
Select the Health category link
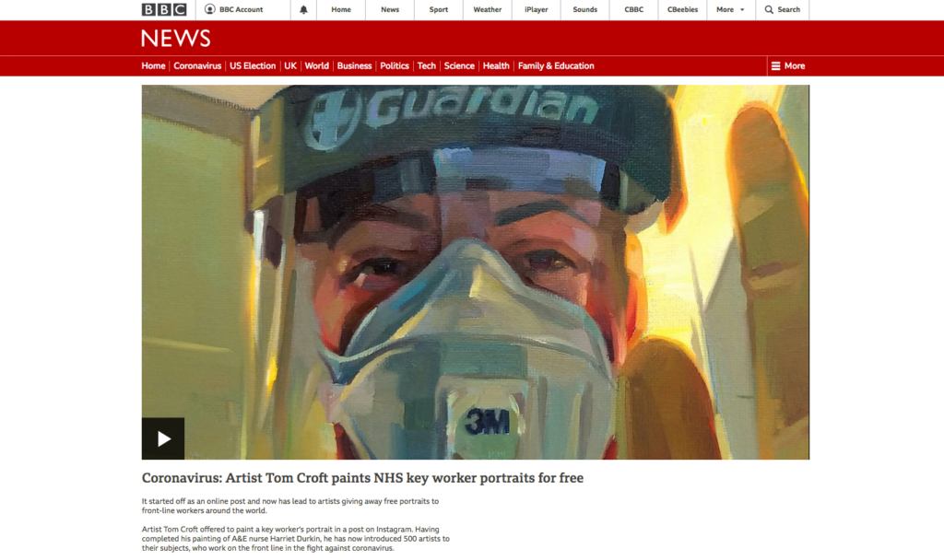(x=496, y=66)
